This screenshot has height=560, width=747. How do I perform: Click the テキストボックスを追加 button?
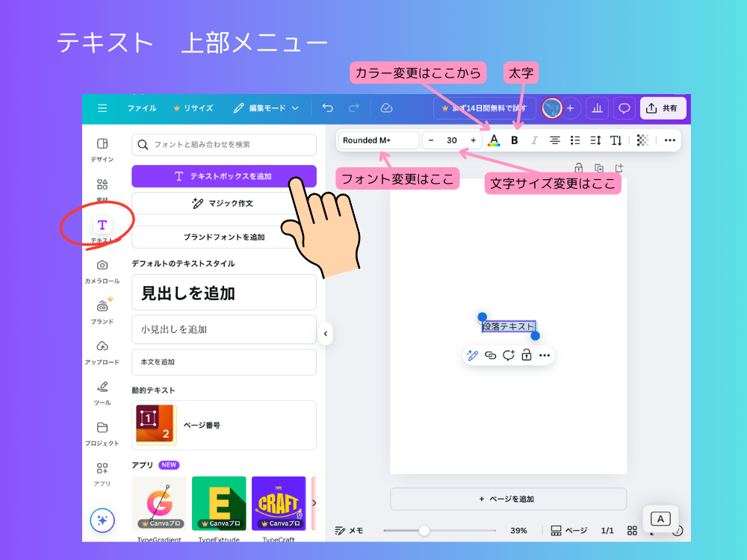[223, 176]
